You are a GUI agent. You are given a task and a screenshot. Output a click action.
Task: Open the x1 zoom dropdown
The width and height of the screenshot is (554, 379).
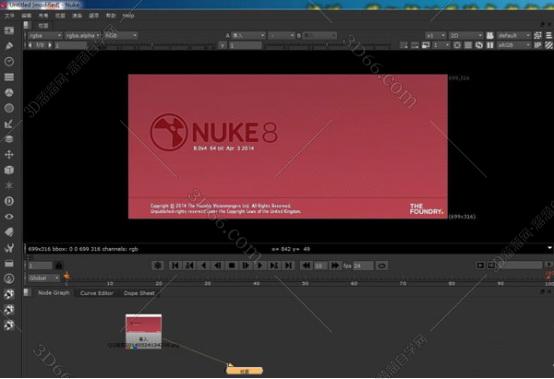(x=435, y=36)
